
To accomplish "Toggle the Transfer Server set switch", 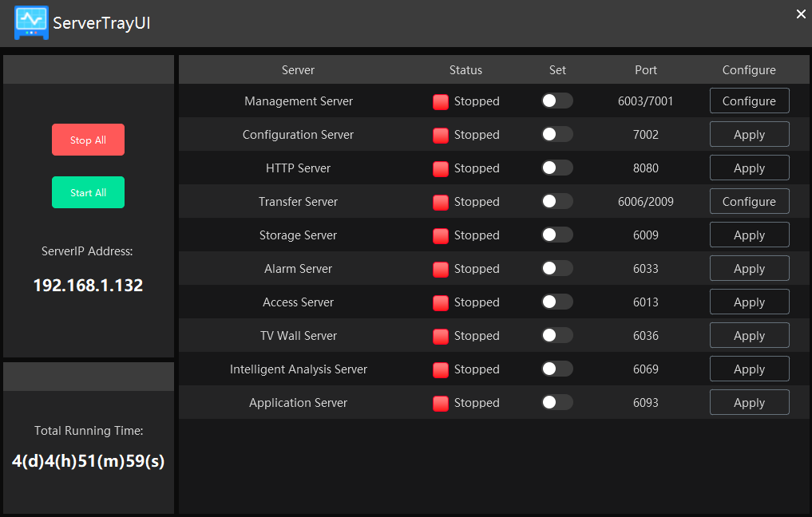I will coord(557,202).
